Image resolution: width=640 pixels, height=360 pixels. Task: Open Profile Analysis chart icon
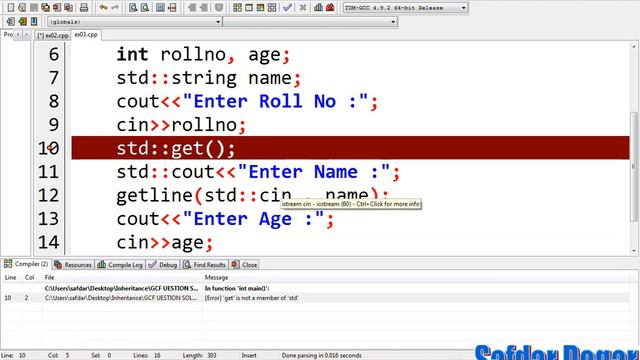click(318, 7)
